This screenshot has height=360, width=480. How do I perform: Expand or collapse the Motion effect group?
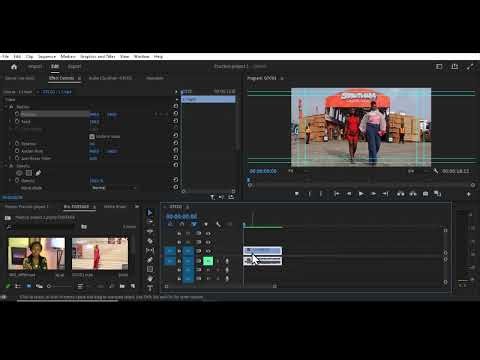pyautogui.click(x=6, y=107)
